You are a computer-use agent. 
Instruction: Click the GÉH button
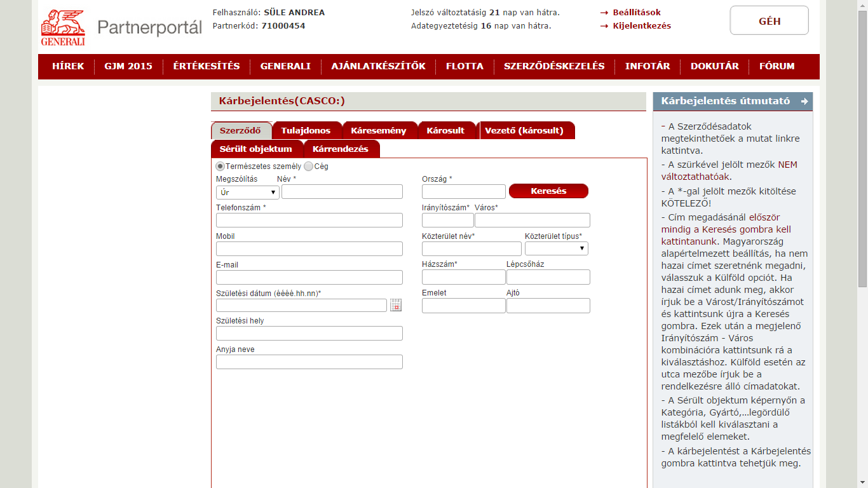click(x=770, y=20)
